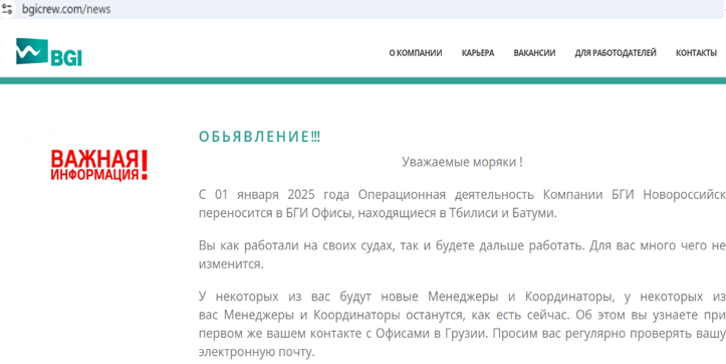Click the greeting Уважаемые моряки !
This screenshot has height=364, width=726.
click(462, 163)
